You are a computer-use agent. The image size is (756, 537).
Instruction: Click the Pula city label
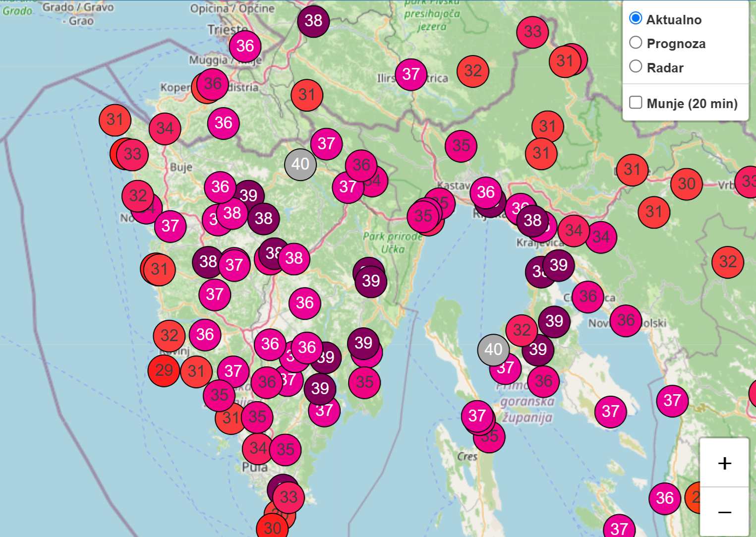point(255,468)
